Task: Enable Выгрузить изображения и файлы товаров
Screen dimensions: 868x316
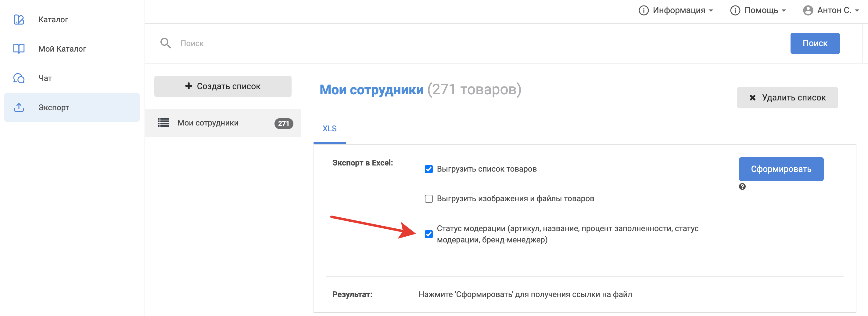Action: point(429,199)
